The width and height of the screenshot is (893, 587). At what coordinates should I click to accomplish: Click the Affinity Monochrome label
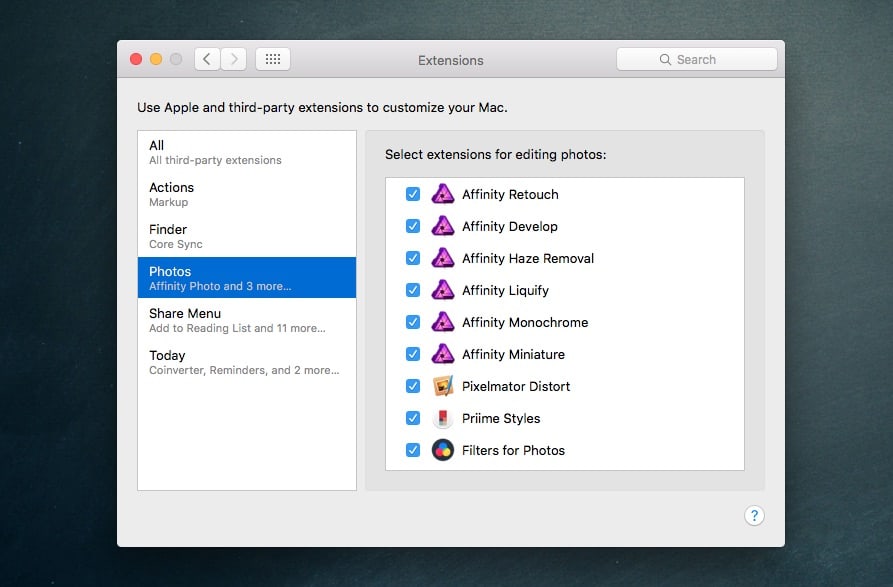(525, 322)
